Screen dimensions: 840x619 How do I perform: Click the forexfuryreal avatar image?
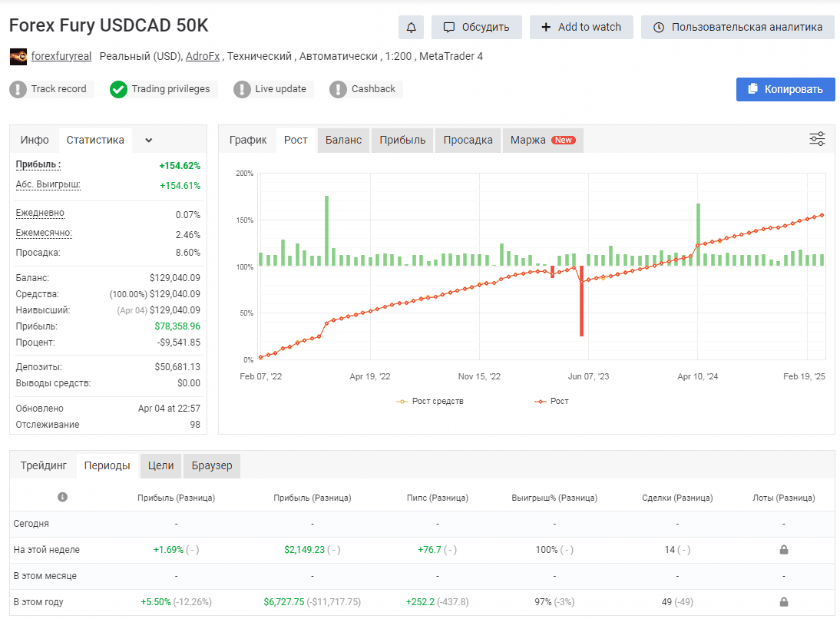click(18, 56)
